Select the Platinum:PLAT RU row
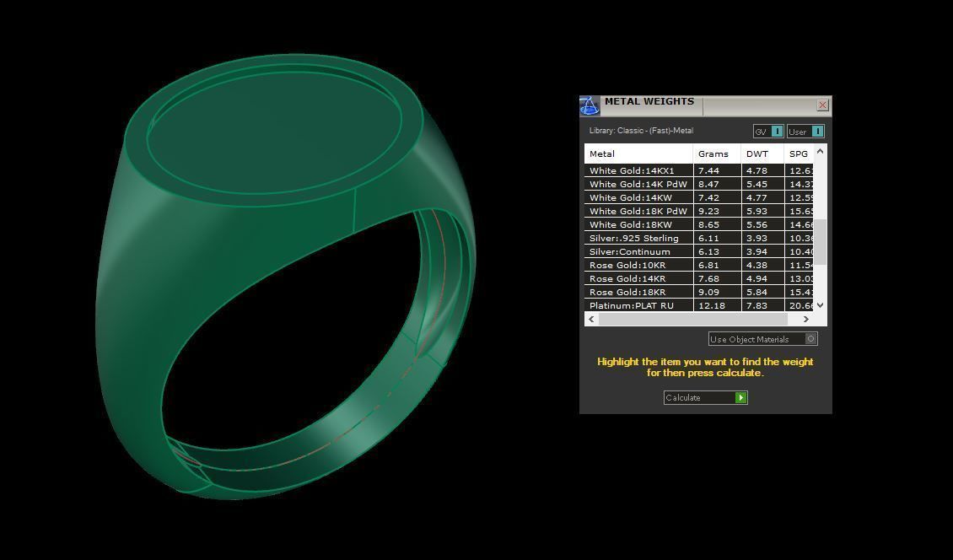This screenshot has height=560, width=953. point(699,305)
